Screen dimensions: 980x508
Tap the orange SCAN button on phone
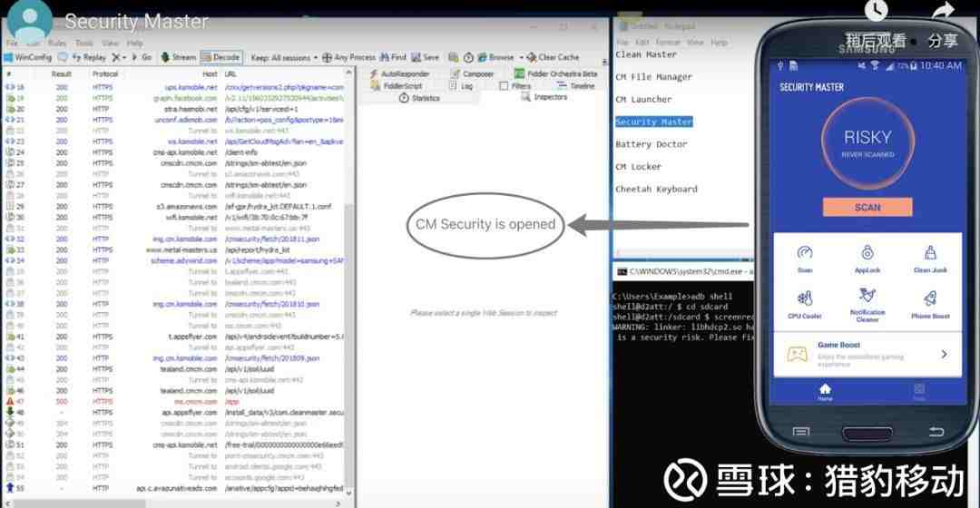[867, 207]
